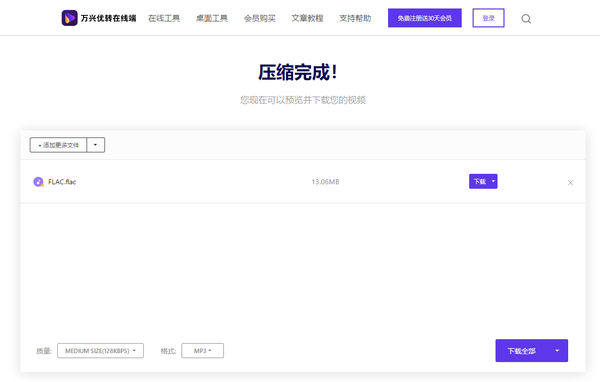Click the 13.06MB file size text

[325, 182]
